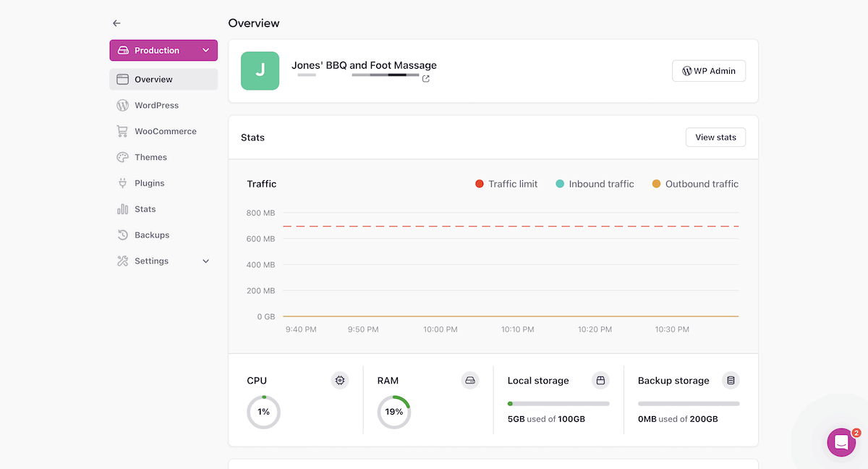The width and height of the screenshot is (868, 469).
Task: Open the site's external link icon
Action: click(426, 79)
